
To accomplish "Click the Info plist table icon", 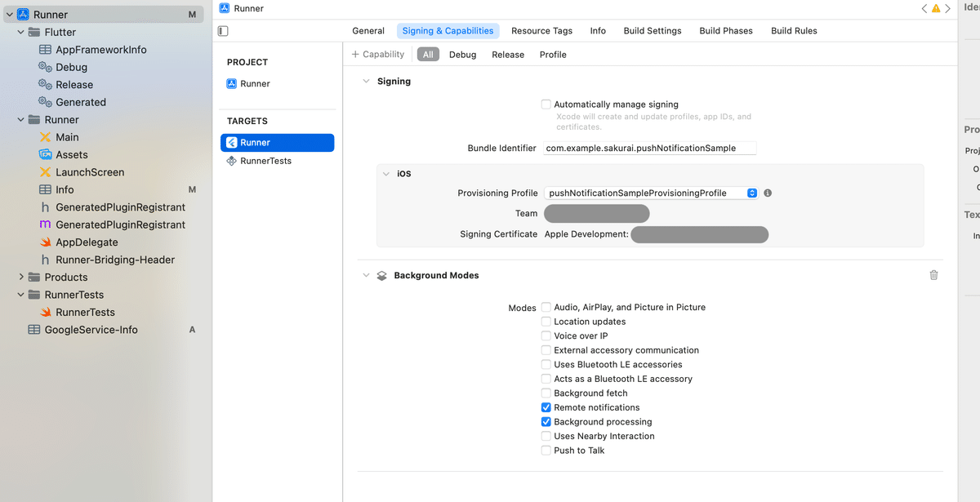I will tap(46, 189).
